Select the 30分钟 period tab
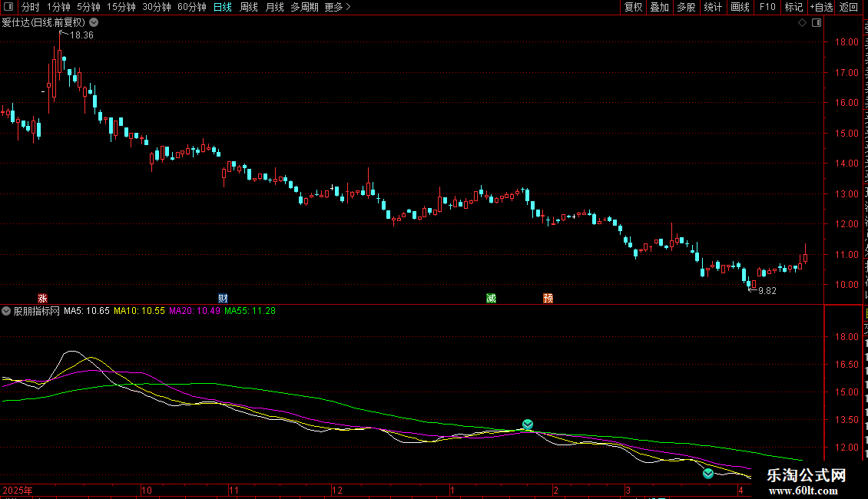This screenshot has width=868, height=499. point(156,7)
